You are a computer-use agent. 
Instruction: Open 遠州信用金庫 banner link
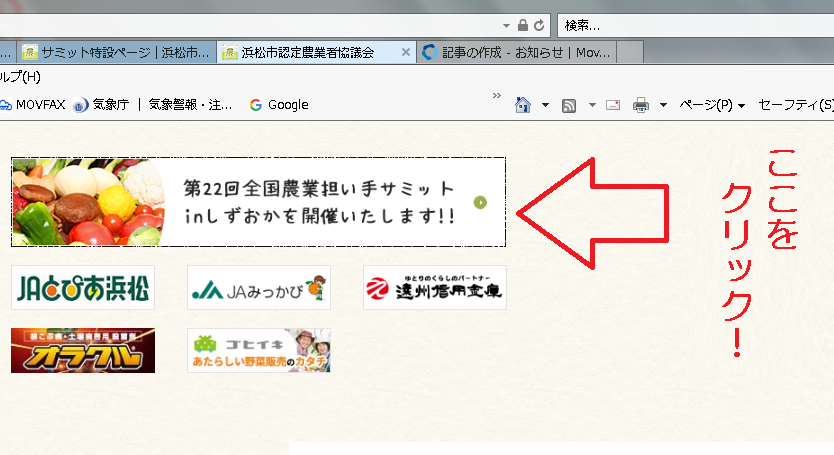pos(435,287)
